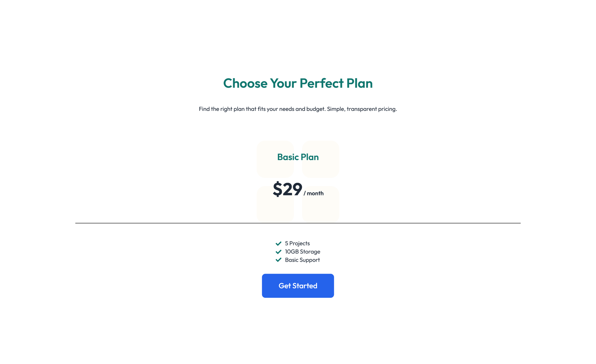
Task: Click the 10GB Storage feature text
Action: click(x=302, y=252)
